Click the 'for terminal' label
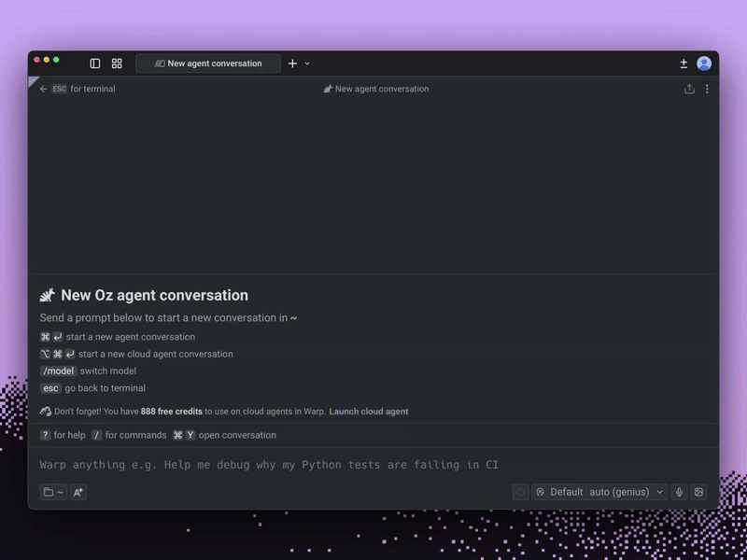The image size is (747, 560). tap(92, 89)
